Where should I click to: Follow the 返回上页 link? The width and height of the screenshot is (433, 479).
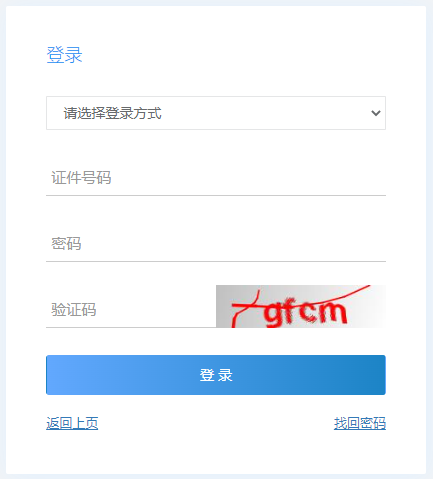(x=72, y=423)
